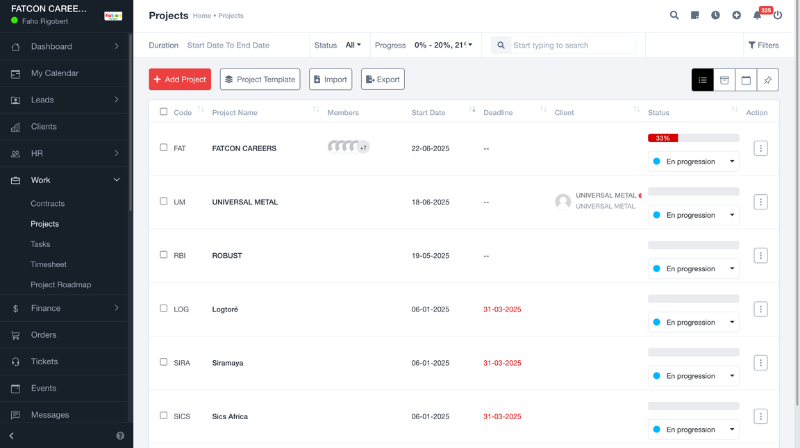Switch to calendar view icon

746,80
